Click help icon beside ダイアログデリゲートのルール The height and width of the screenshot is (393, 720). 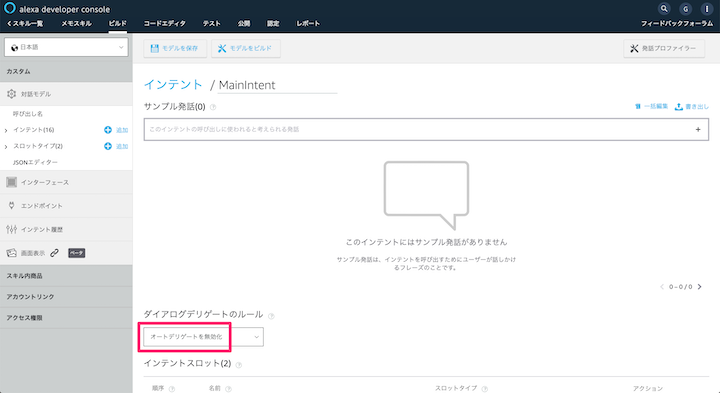[x=271, y=316]
